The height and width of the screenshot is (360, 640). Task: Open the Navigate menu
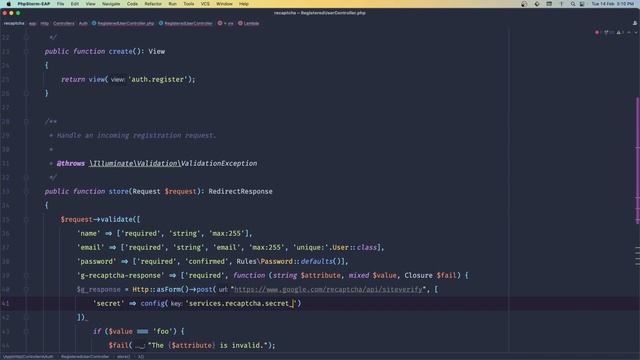(111, 4)
